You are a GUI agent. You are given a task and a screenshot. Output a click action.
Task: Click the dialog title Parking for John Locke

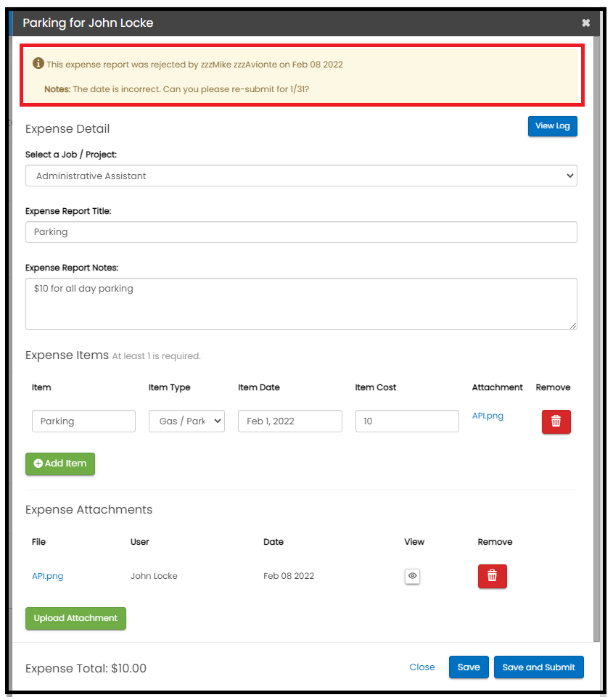[88, 22]
